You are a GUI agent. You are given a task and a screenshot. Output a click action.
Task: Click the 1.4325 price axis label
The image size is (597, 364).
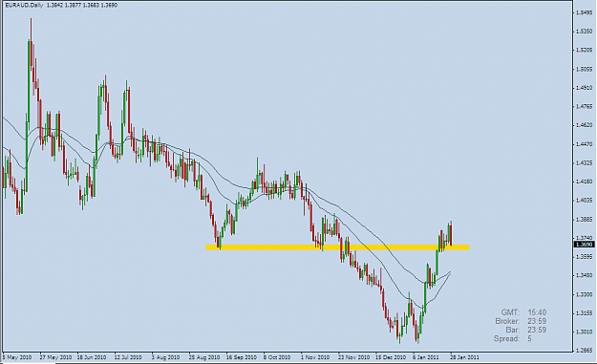[584, 163]
